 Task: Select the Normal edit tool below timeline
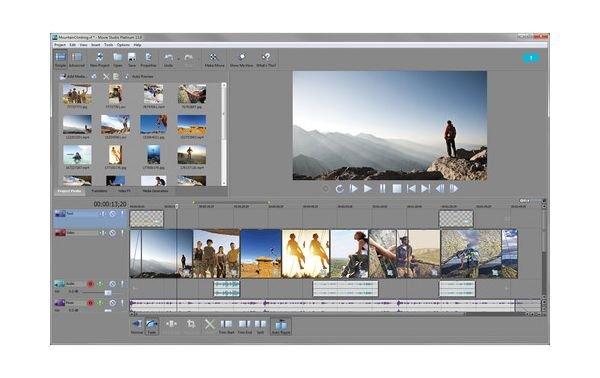[x=137, y=326]
